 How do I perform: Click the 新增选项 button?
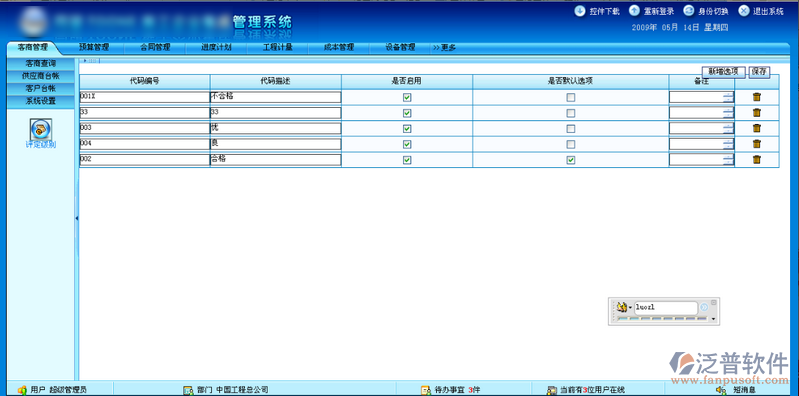pyautogui.click(x=724, y=72)
